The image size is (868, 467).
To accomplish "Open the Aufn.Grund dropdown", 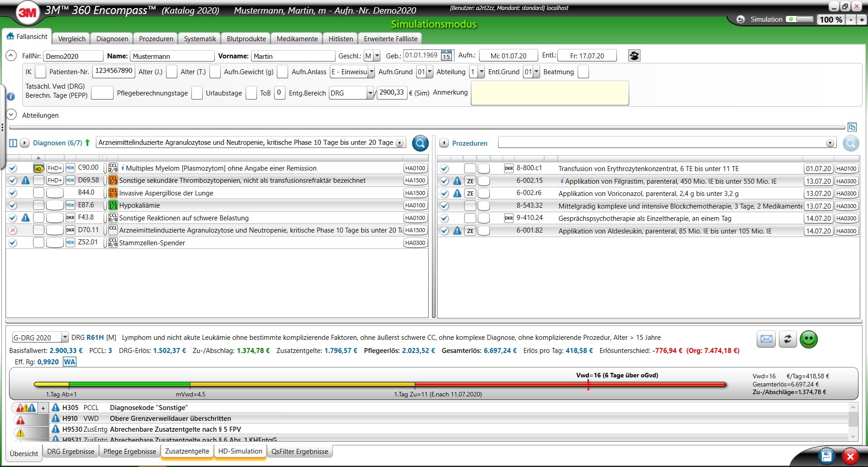I will point(429,72).
